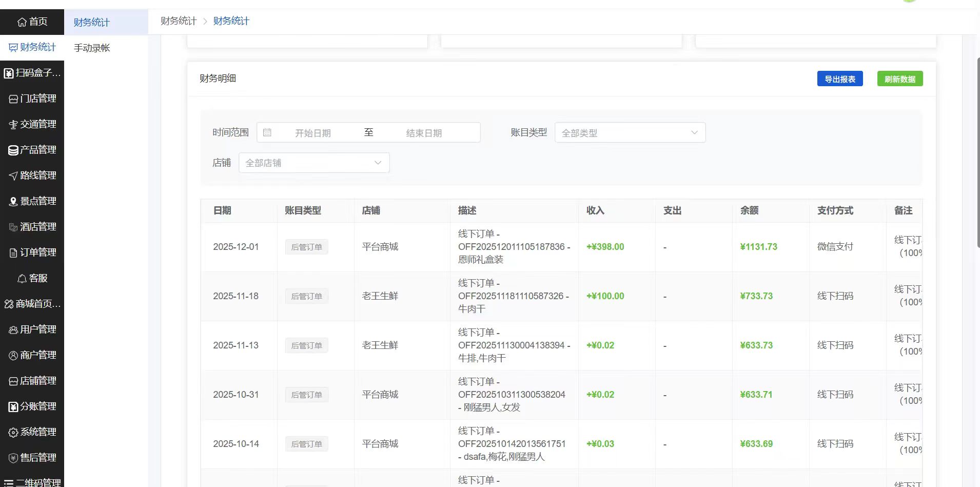Click the 系统管理 gear icon

[x=13, y=433]
